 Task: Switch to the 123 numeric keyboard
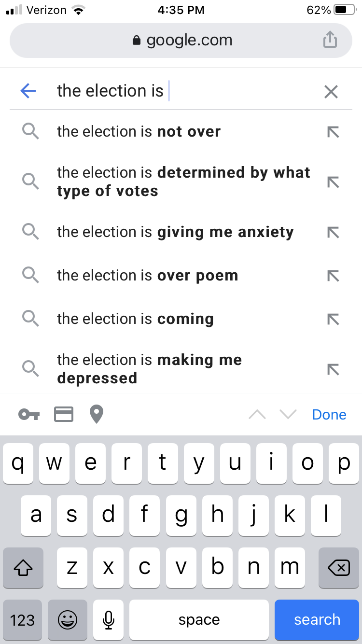point(23,620)
